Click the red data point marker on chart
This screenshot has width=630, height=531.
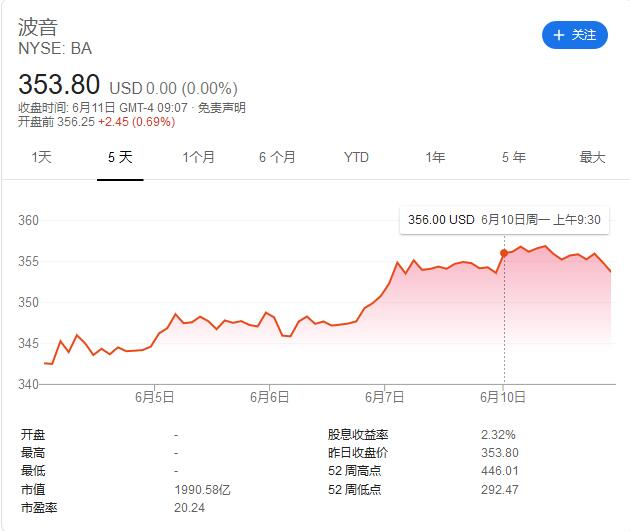[504, 253]
